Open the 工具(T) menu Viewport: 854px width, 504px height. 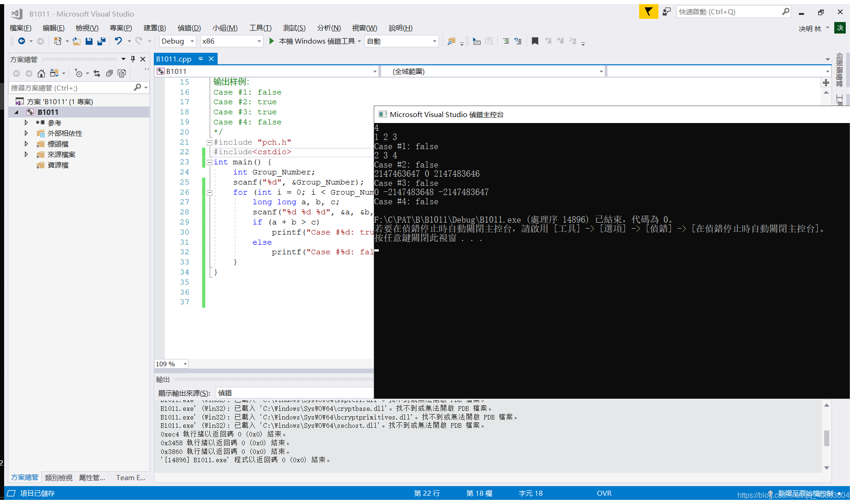(260, 28)
